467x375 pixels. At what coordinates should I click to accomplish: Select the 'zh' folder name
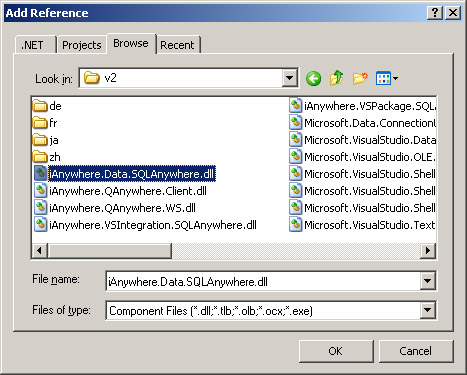pos(55,157)
